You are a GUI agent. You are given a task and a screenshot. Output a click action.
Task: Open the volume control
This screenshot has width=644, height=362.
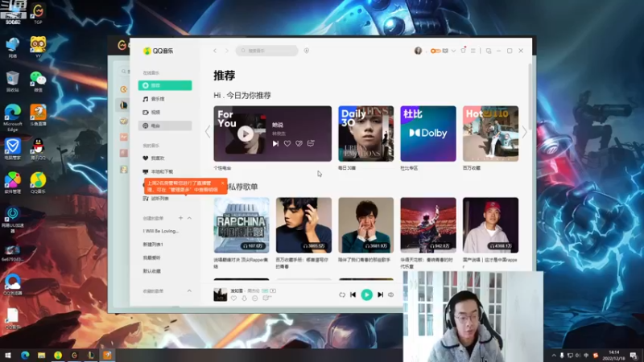[x=391, y=294]
